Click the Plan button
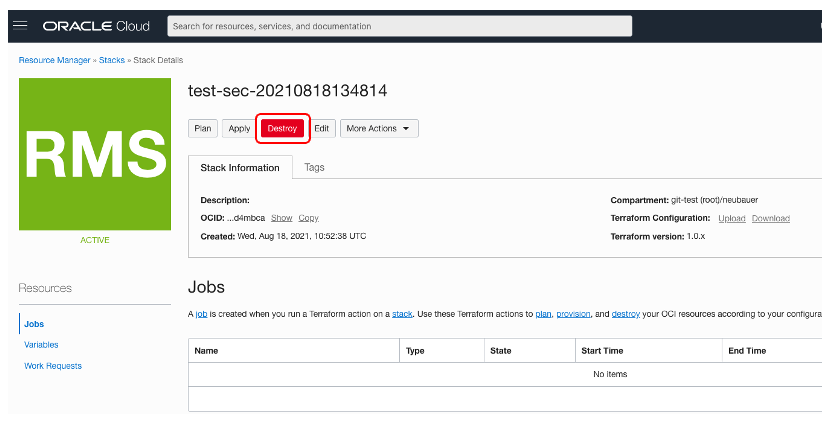This screenshot has width=831, height=444. 203,128
